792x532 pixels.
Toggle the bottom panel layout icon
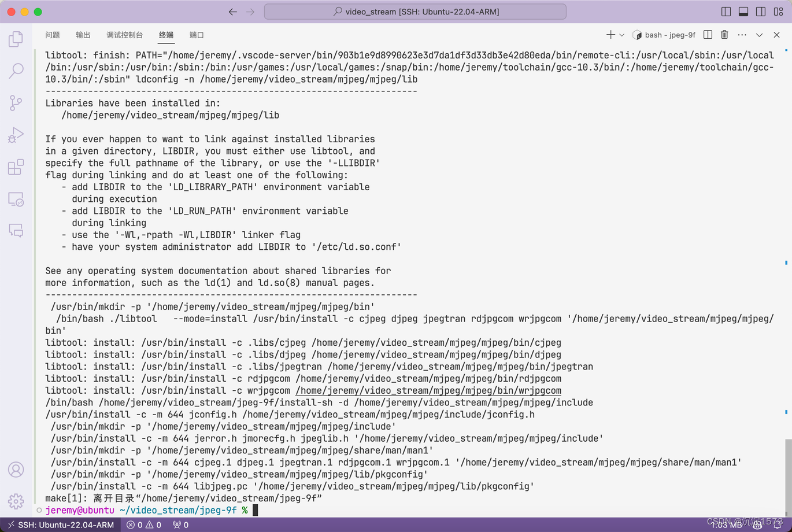743,12
